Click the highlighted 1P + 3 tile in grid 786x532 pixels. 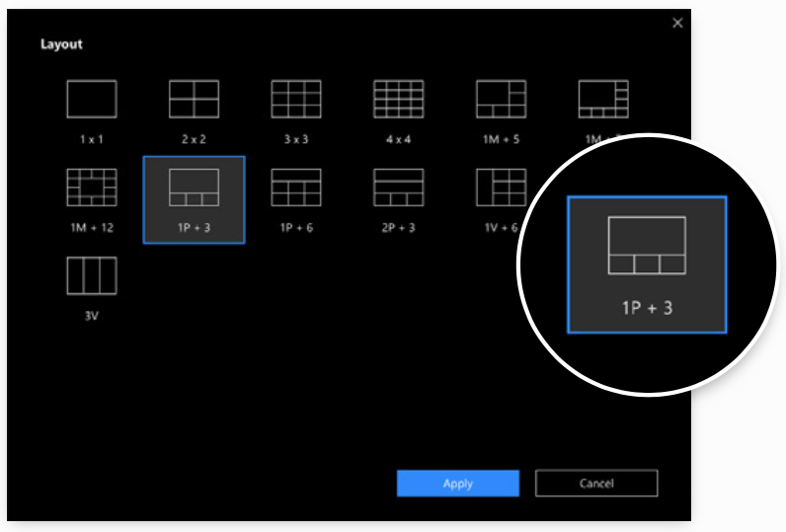coord(194,198)
